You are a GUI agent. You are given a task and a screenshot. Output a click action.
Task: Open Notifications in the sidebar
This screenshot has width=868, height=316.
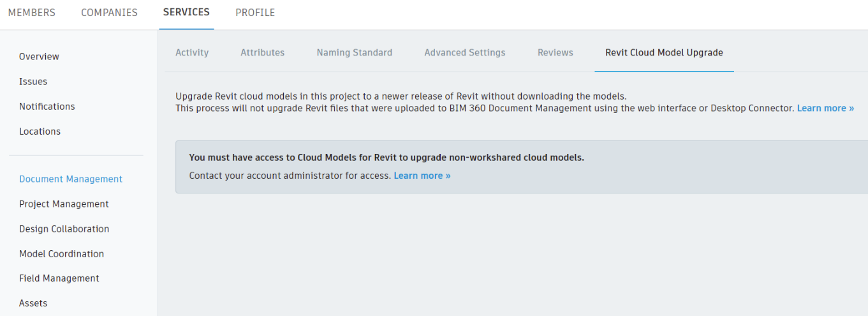(47, 107)
